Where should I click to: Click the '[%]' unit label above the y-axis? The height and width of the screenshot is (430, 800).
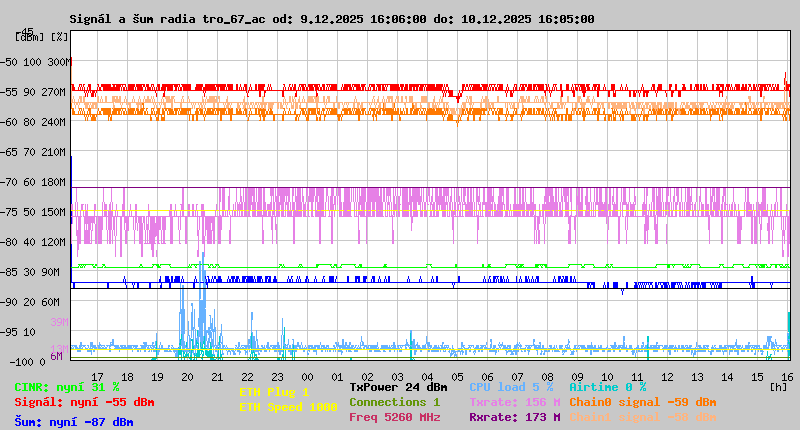click(x=59, y=37)
